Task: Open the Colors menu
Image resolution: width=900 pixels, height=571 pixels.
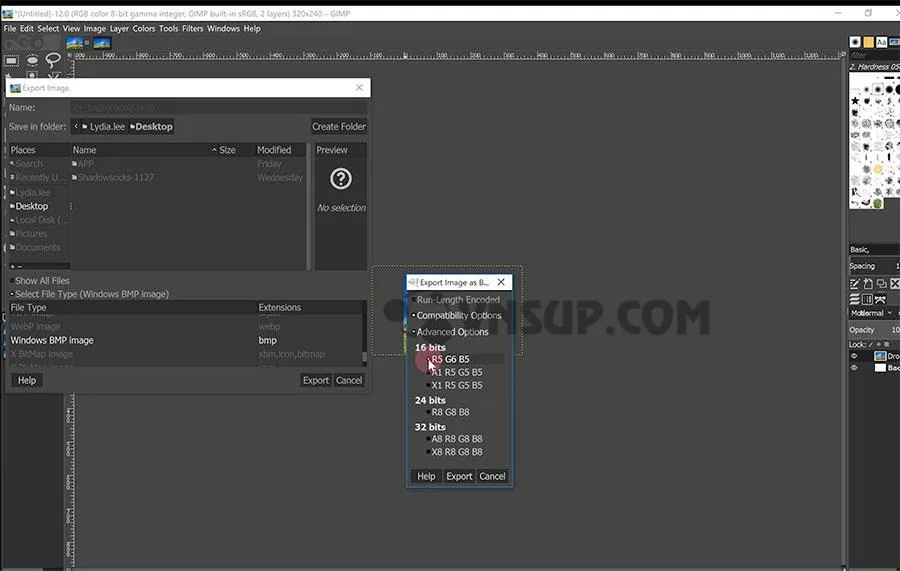Action: click(x=143, y=29)
